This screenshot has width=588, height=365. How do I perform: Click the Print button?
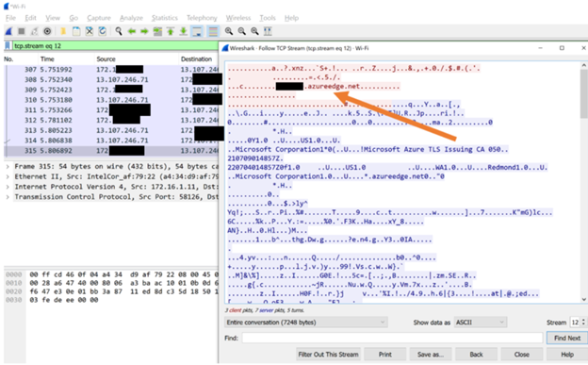[x=384, y=355]
